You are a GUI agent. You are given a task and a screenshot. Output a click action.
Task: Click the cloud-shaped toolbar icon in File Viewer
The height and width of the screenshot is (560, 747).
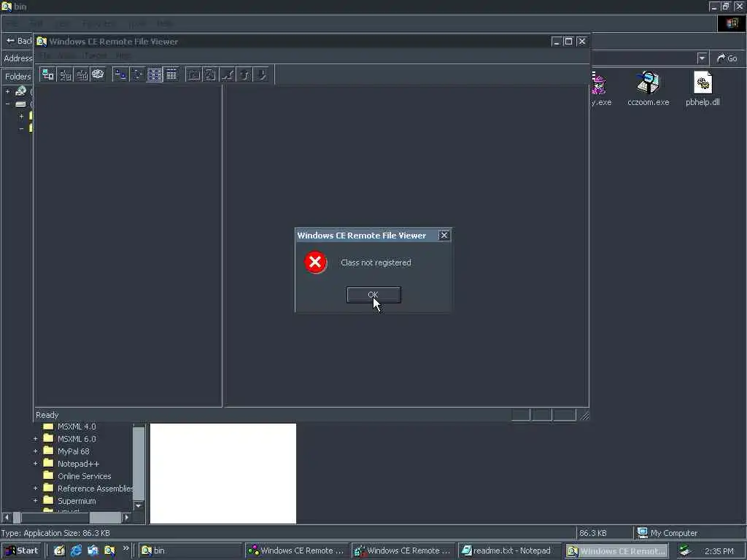click(x=98, y=74)
